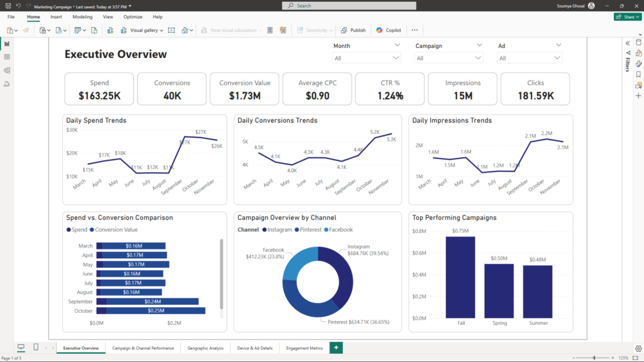Image resolution: width=644 pixels, height=362 pixels.
Task: Open settings gear at bottom right
Action: 638,348
